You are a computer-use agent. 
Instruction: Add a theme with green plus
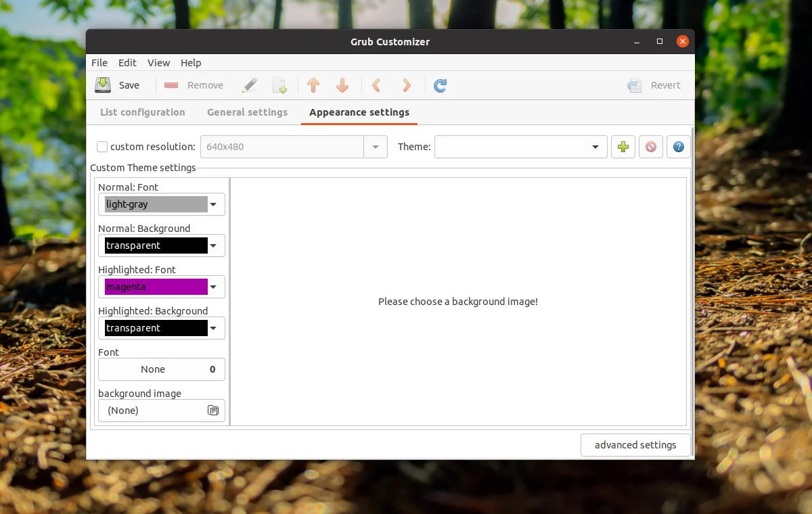[623, 147]
